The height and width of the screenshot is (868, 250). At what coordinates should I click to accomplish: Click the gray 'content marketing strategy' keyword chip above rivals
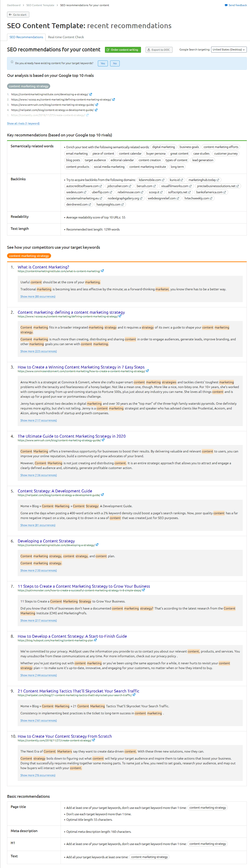29,86
